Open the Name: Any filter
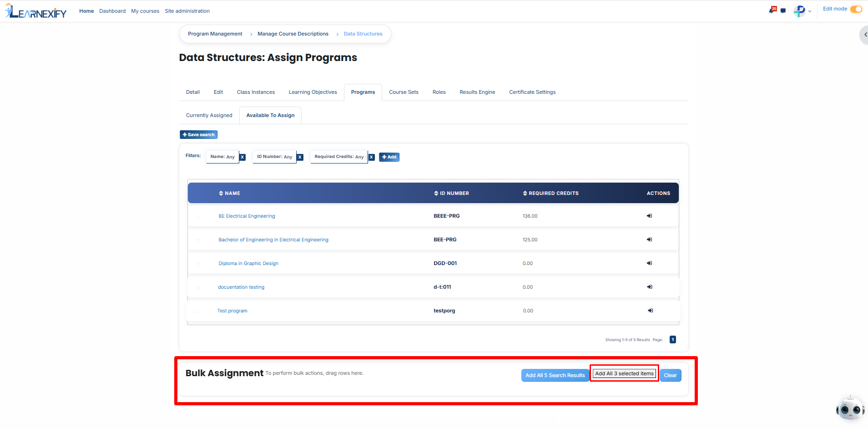The height and width of the screenshot is (429, 868). pos(222,157)
